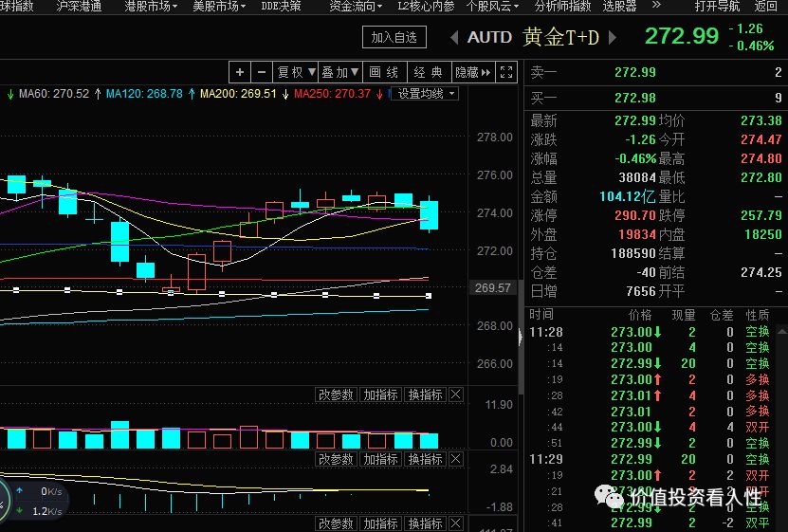Click the 269.57 price axis marker
The width and height of the screenshot is (788, 532).
click(492, 288)
